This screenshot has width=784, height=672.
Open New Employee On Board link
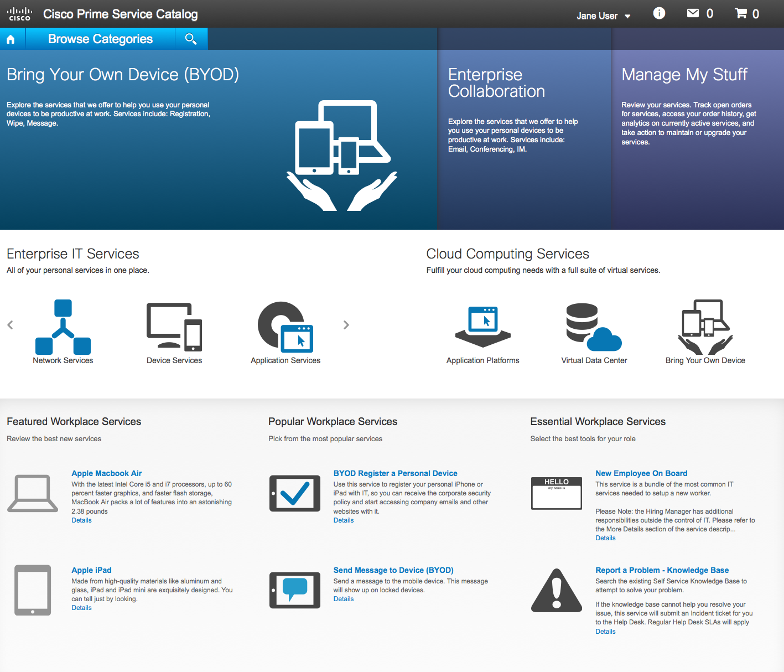pos(641,473)
